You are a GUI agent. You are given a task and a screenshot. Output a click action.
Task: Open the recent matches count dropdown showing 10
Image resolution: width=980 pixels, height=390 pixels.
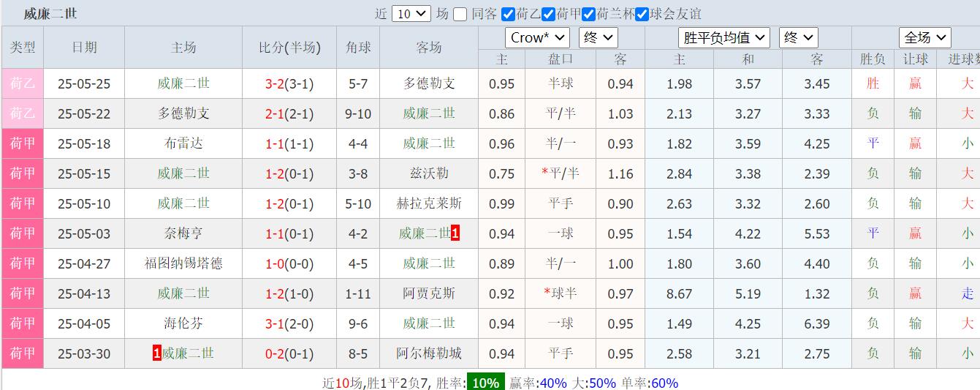point(411,14)
